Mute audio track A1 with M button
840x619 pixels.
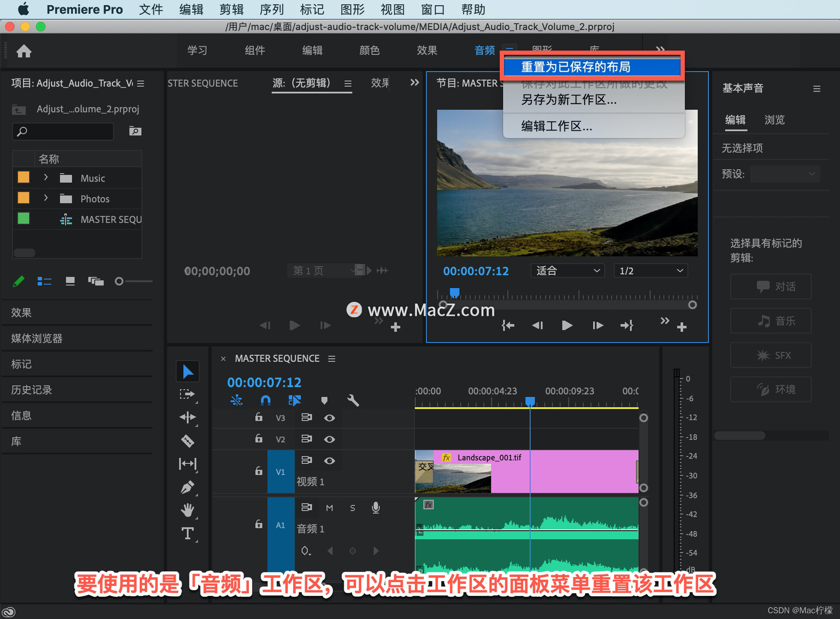pos(329,507)
